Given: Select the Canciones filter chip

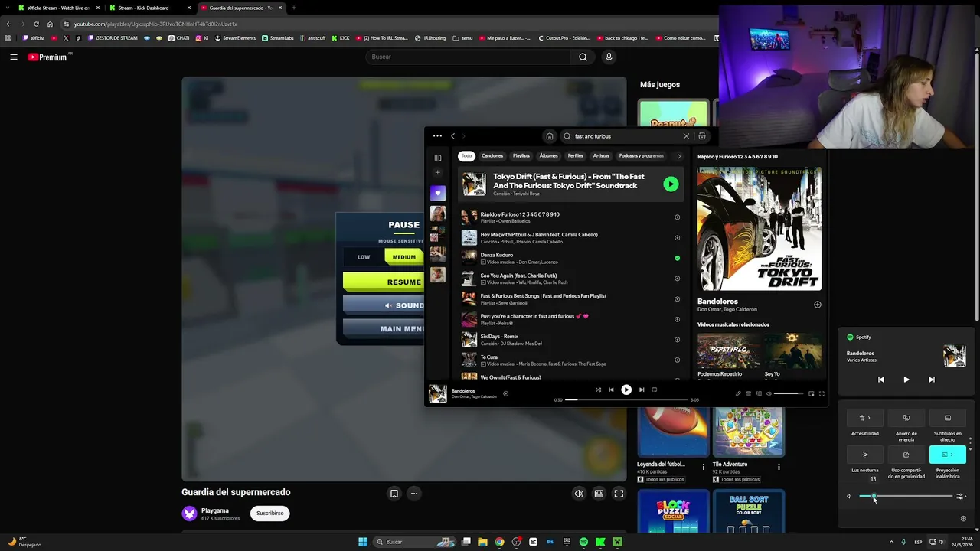Looking at the screenshot, I should coord(492,156).
